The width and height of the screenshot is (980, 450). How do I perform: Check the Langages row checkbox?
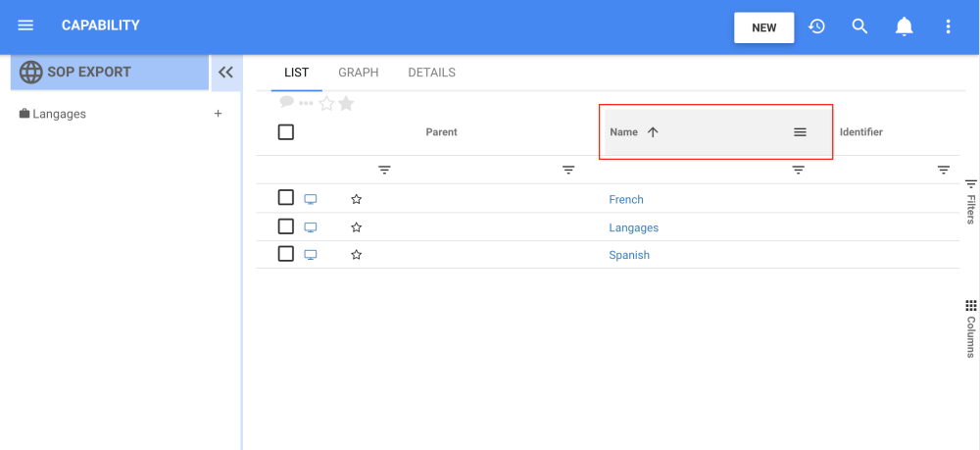pyautogui.click(x=286, y=226)
